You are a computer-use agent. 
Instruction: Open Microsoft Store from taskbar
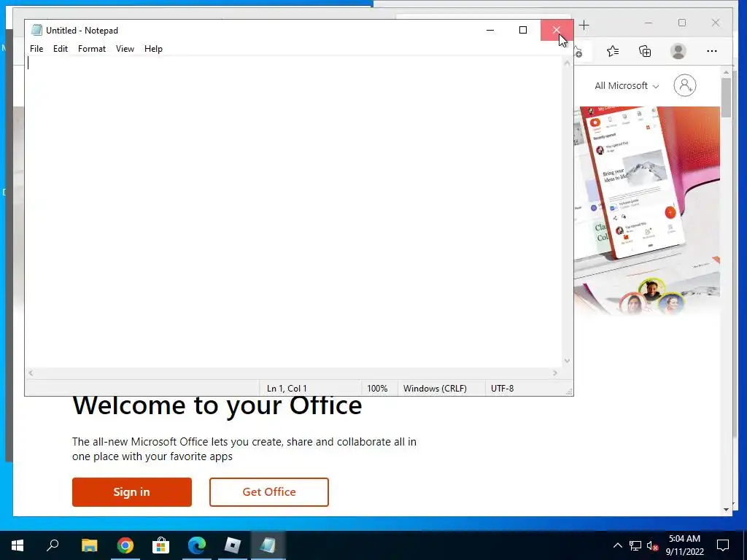(x=161, y=545)
